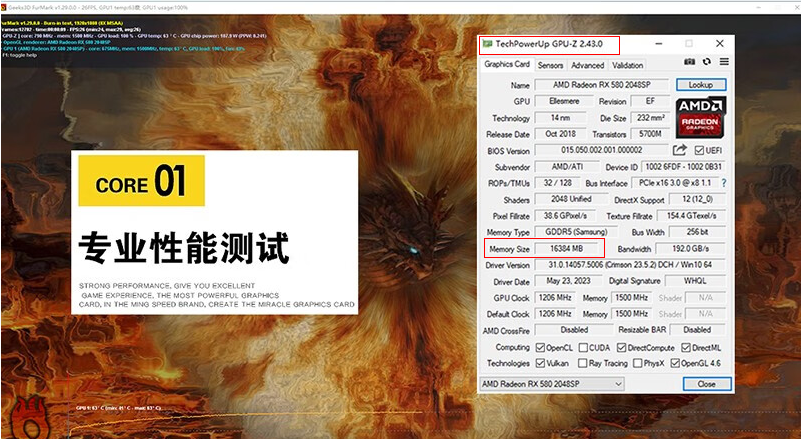
Task: Toggle the OpenCL checkbox
Action: 540,347
